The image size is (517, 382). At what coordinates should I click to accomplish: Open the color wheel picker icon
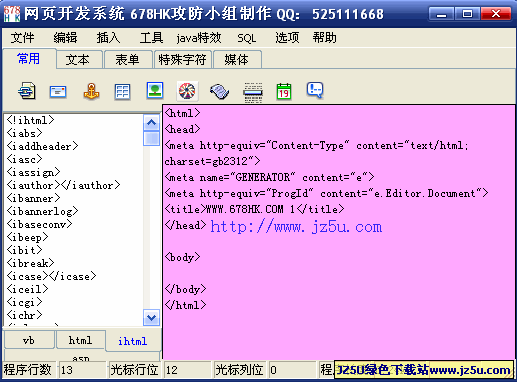[x=187, y=91]
